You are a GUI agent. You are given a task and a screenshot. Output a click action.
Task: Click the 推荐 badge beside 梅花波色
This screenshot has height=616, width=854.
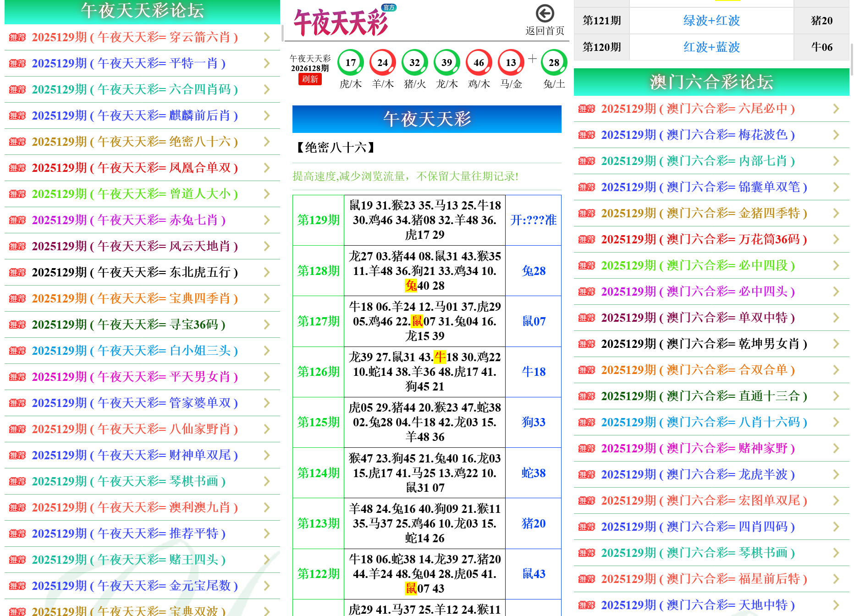pyautogui.click(x=587, y=135)
